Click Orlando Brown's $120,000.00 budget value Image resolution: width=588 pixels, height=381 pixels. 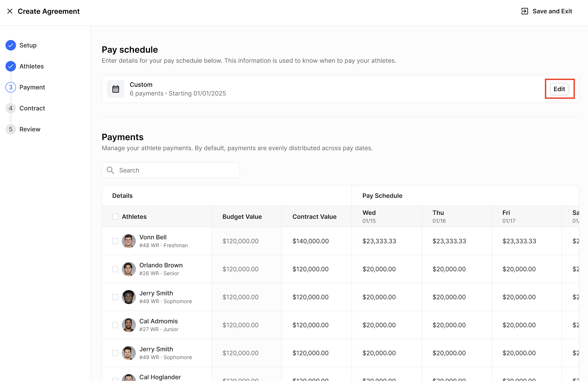[240, 269]
